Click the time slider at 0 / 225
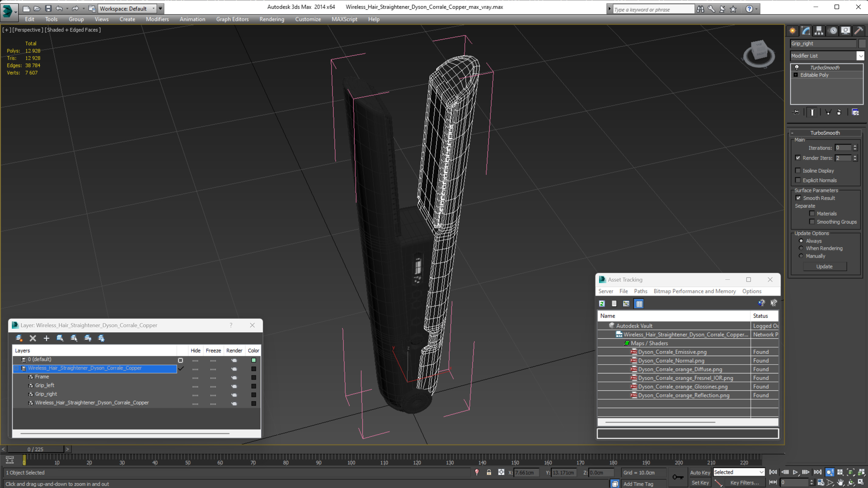Viewport: 868px width, 488px height. (35, 449)
